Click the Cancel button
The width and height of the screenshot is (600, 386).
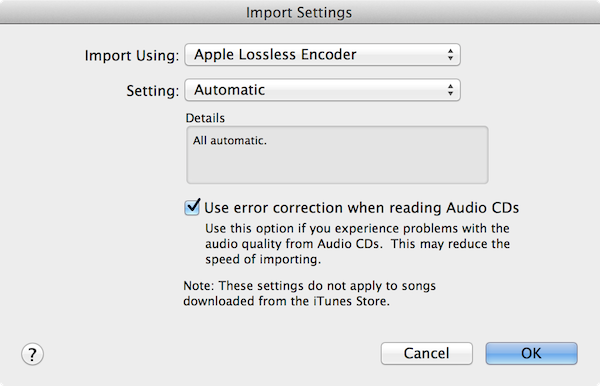(427, 353)
